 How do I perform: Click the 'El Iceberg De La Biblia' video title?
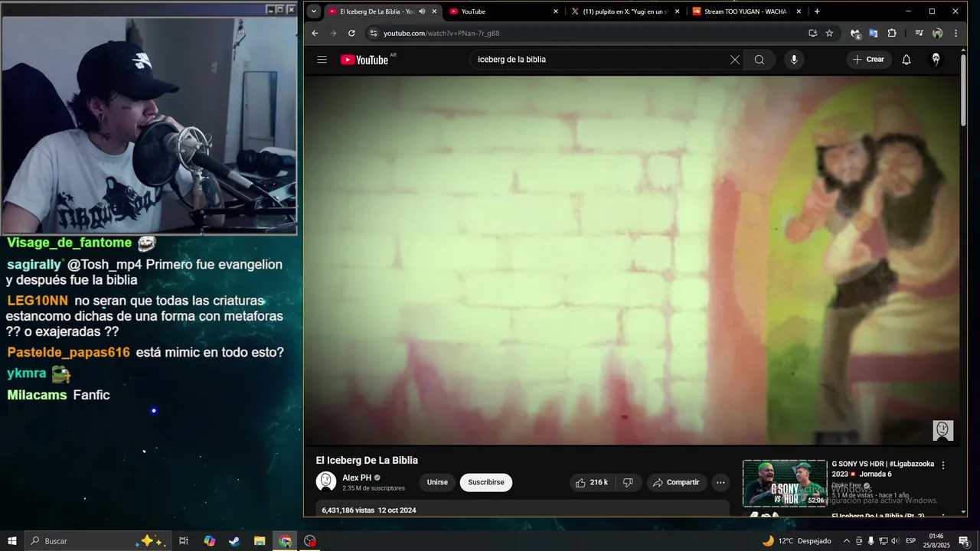[367, 460]
